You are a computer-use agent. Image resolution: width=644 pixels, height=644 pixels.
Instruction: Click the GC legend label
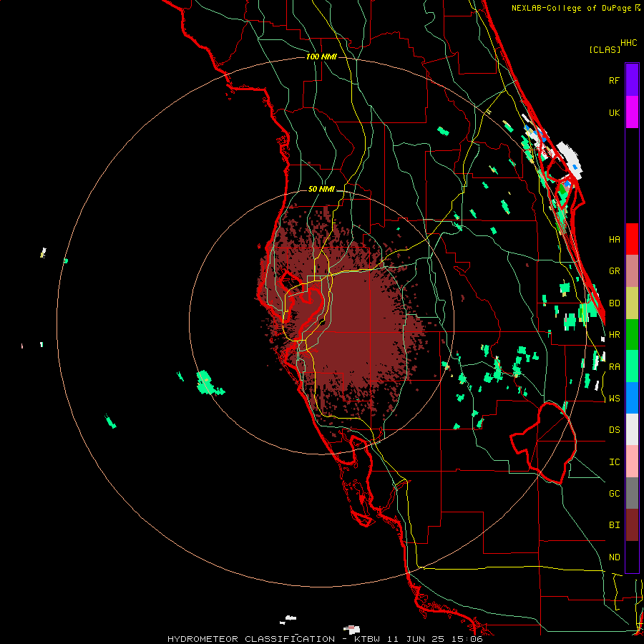(x=614, y=494)
